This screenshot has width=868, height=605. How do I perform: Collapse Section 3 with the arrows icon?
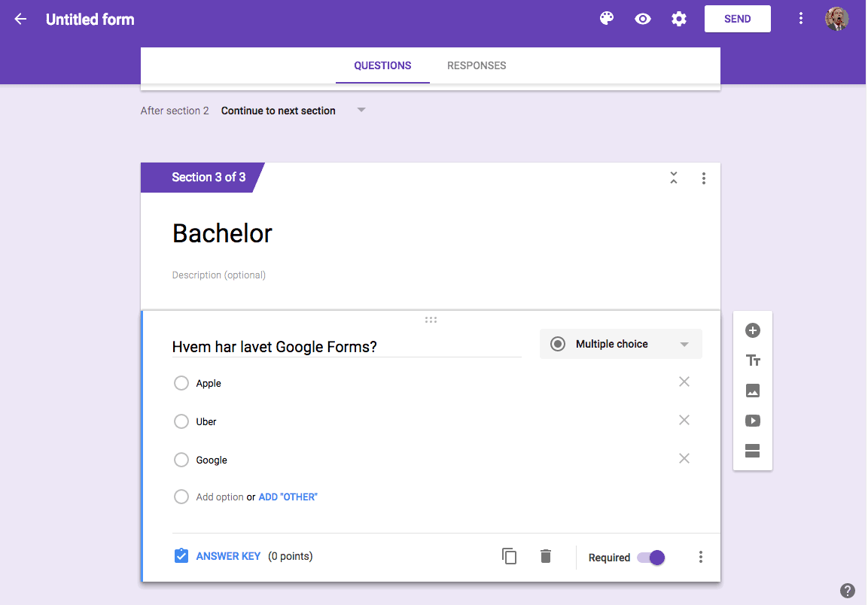coord(674,178)
